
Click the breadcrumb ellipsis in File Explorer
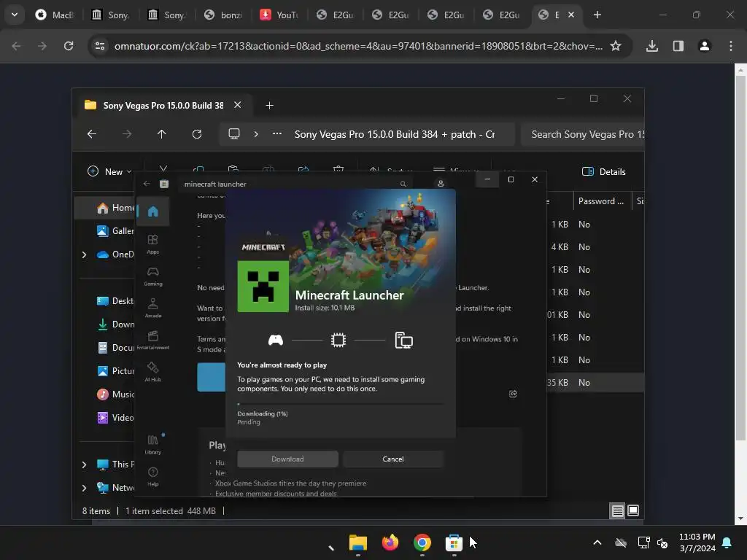click(276, 134)
